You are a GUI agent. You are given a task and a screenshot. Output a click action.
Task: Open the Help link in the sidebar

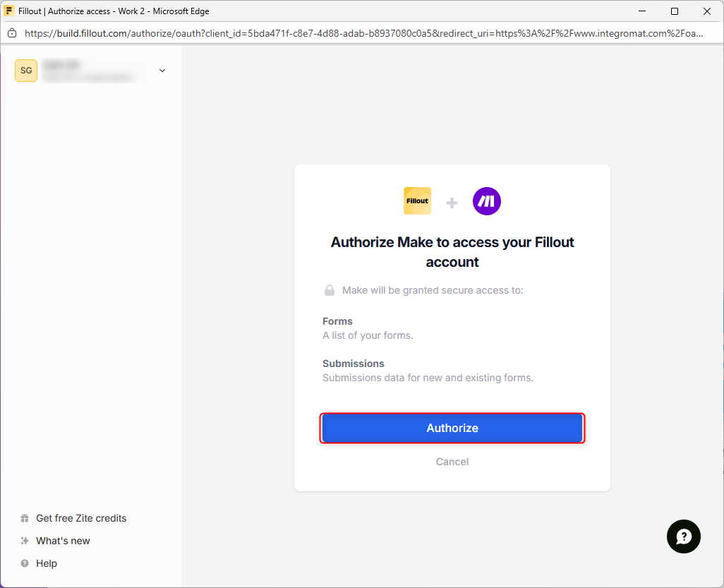(x=47, y=563)
